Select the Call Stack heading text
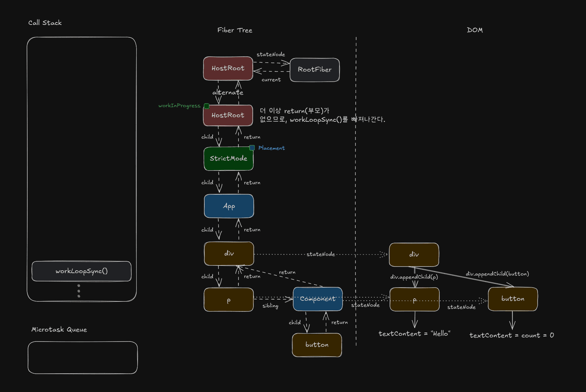 tap(45, 23)
